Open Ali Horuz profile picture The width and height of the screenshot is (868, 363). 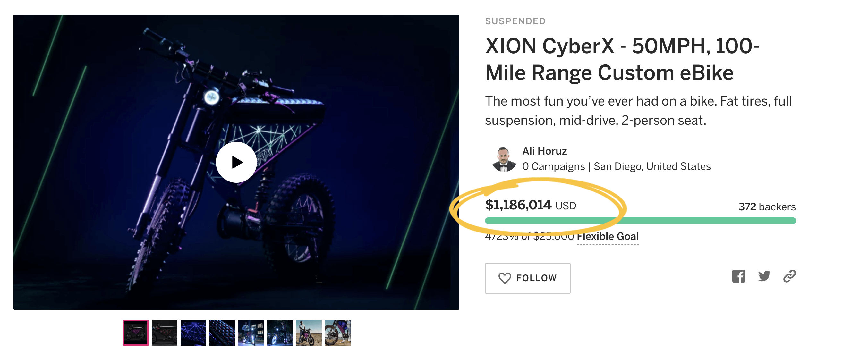pyautogui.click(x=504, y=159)
